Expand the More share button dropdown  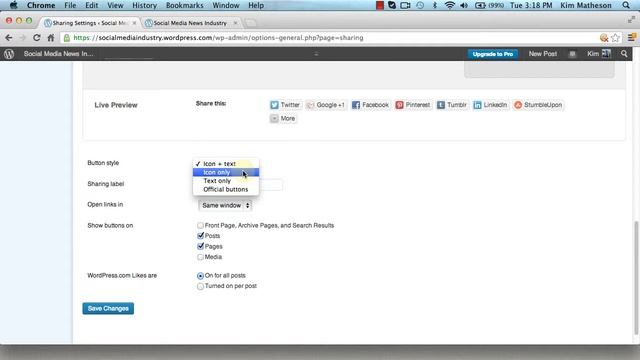tap(283, 118)
